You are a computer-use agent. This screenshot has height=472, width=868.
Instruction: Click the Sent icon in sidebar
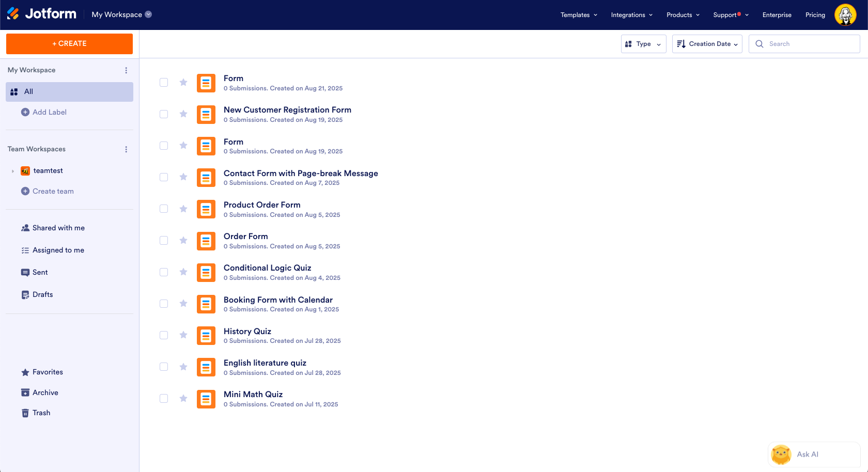click(25, 272)
